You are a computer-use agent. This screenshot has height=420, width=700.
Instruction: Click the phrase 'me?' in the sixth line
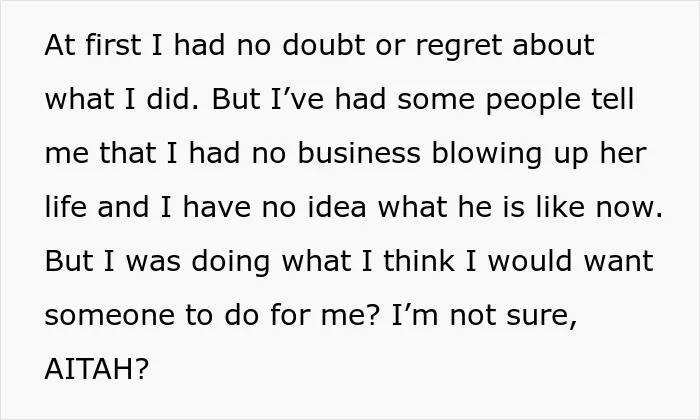tap(350, 315)
